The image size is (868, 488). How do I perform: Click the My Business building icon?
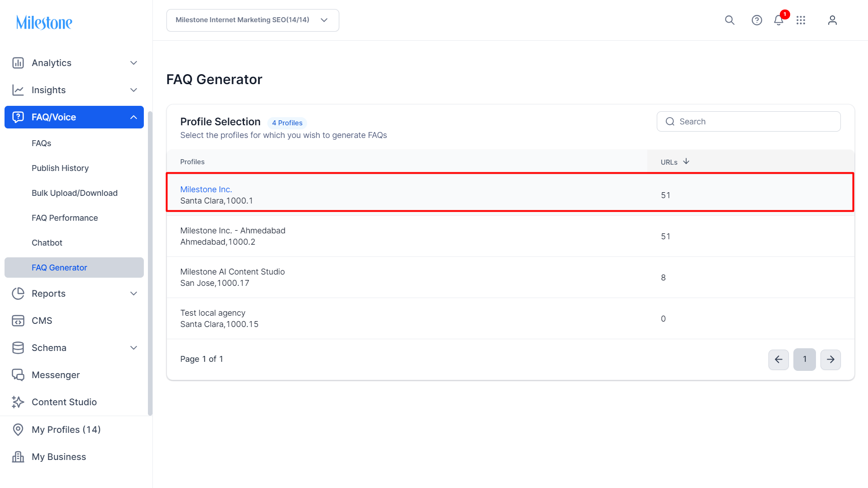[x=18, y=457]
